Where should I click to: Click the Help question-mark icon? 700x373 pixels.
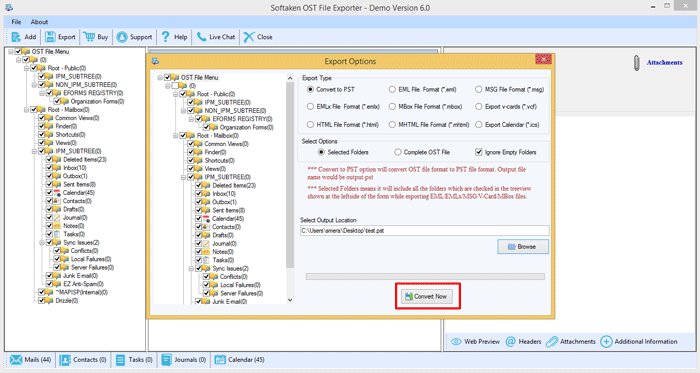166,37
